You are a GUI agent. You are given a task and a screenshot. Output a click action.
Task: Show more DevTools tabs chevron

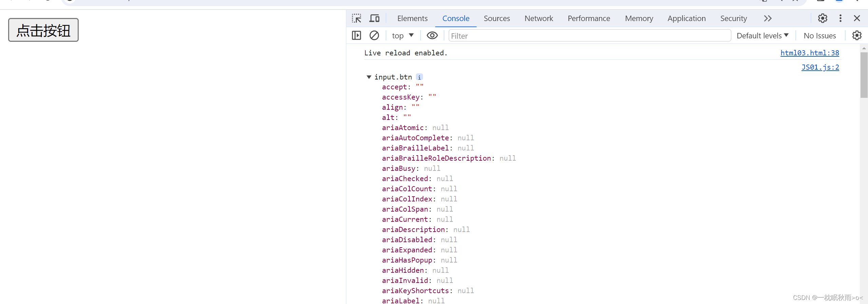pyautogui.click(x=768, y=18)
